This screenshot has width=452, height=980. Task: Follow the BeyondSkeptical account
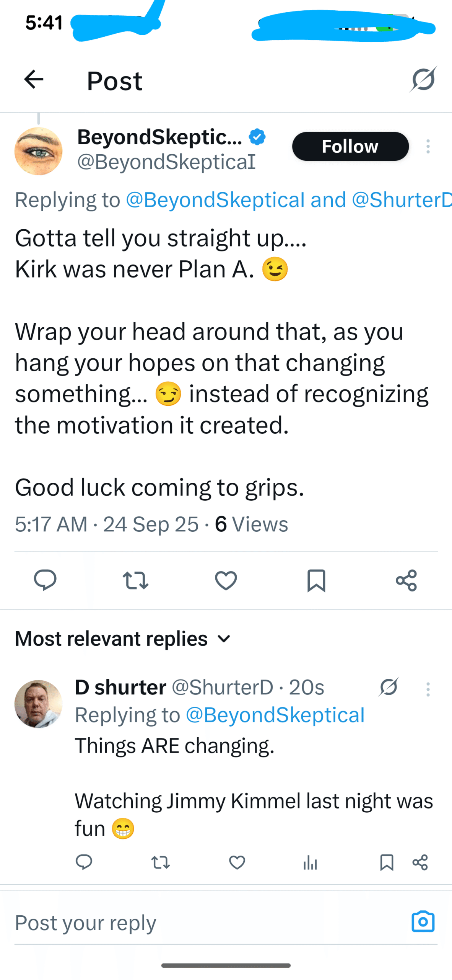[350, 147]
